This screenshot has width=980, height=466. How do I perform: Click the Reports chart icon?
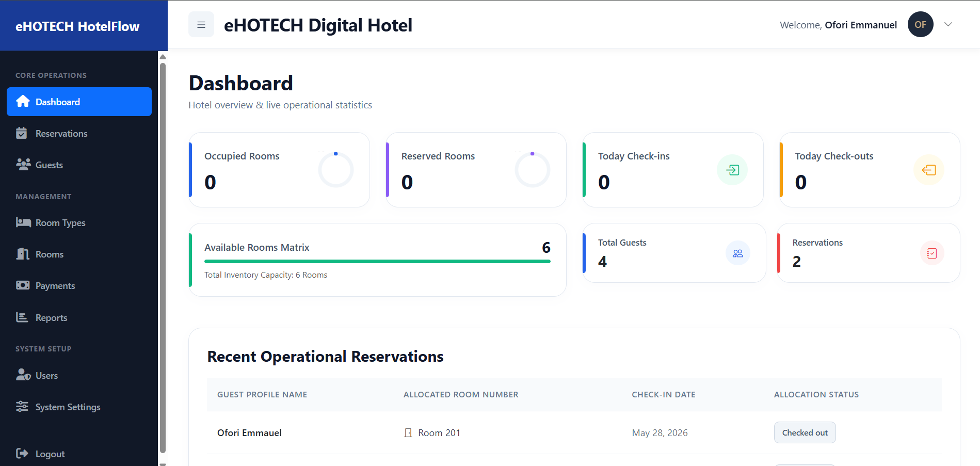22,317
